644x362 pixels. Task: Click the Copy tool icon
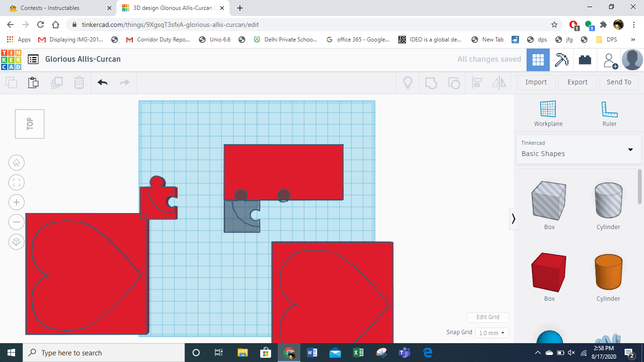coord(11,83)
